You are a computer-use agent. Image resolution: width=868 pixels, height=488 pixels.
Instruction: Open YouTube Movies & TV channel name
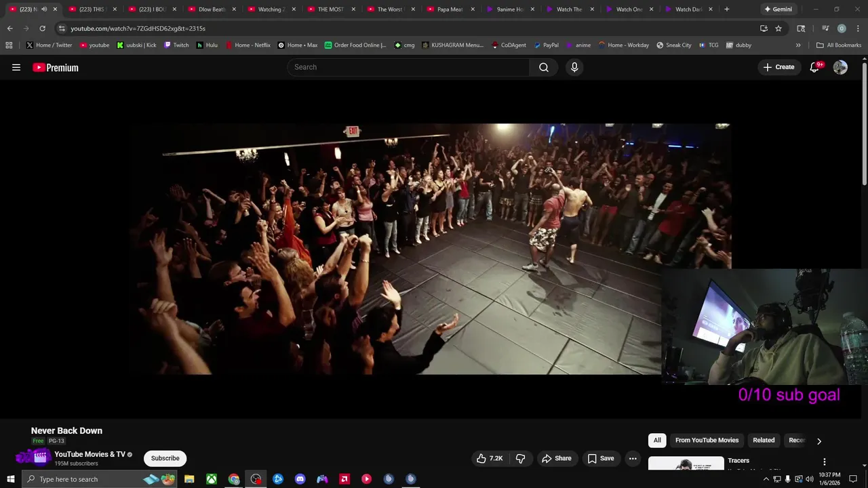90,455
